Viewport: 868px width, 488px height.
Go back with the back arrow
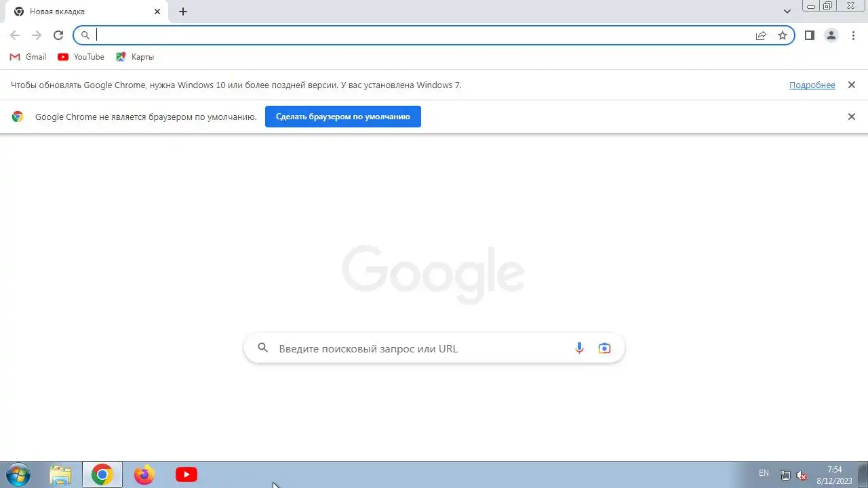(15, 35)
